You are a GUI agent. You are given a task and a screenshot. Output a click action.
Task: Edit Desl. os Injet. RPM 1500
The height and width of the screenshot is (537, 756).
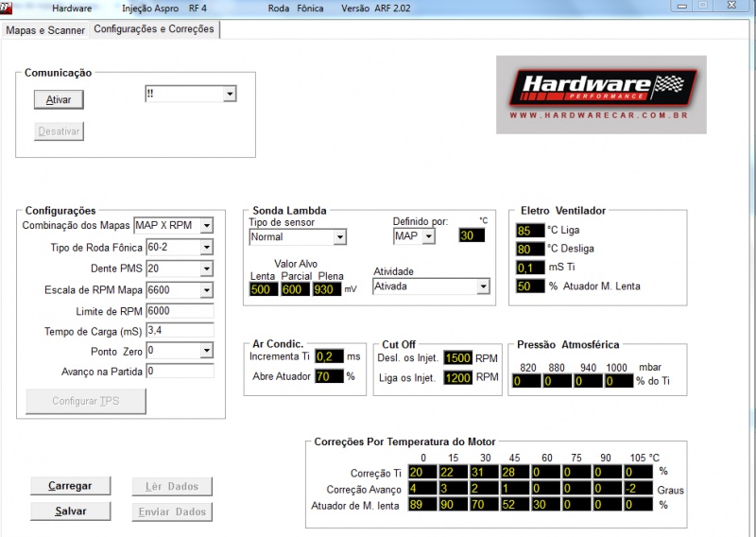[458, 358]
